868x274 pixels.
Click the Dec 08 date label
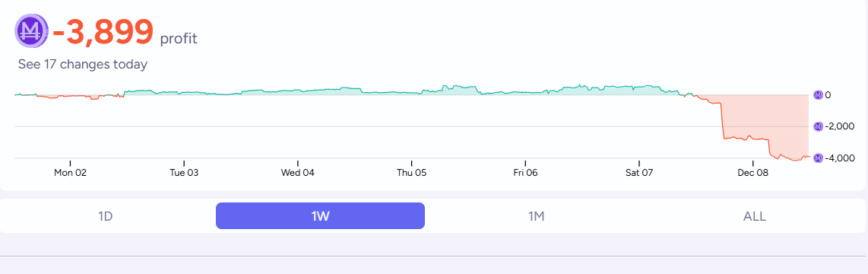pos(753,173)
